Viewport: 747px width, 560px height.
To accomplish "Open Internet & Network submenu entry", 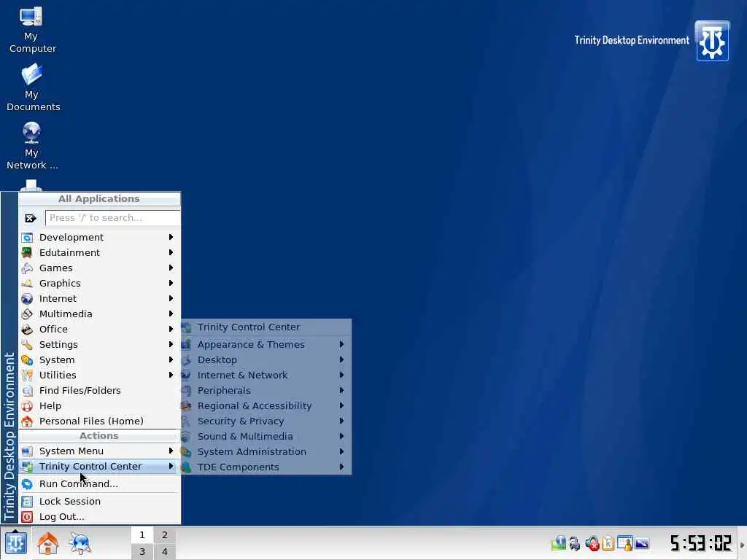I will point(266,376).
